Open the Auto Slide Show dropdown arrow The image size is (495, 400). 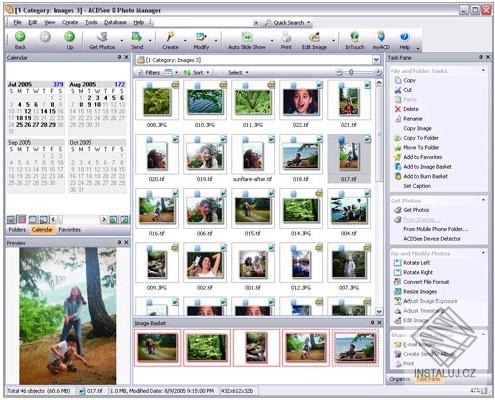(x=272, y=41)
